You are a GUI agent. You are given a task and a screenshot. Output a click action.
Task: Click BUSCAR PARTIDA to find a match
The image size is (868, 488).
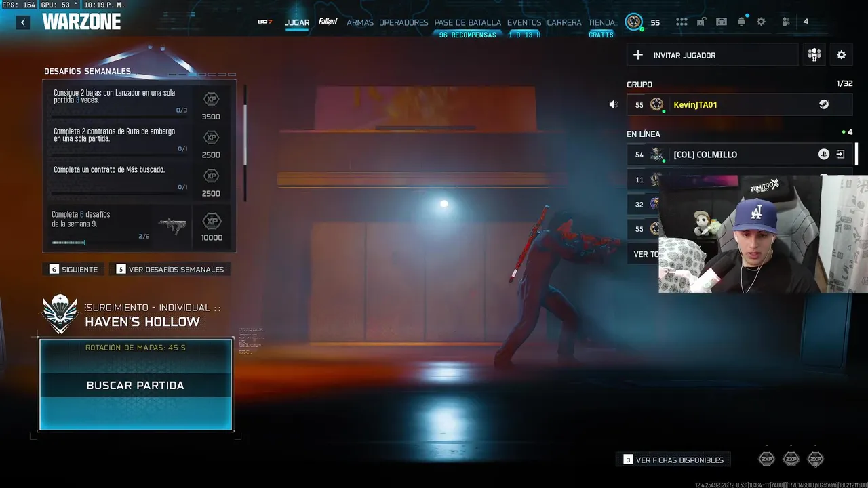136,385
